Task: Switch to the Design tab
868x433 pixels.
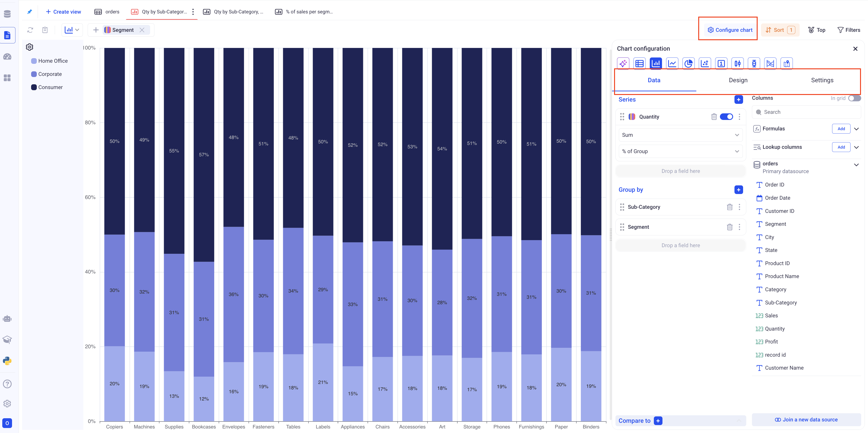Action: pos(738,80)
